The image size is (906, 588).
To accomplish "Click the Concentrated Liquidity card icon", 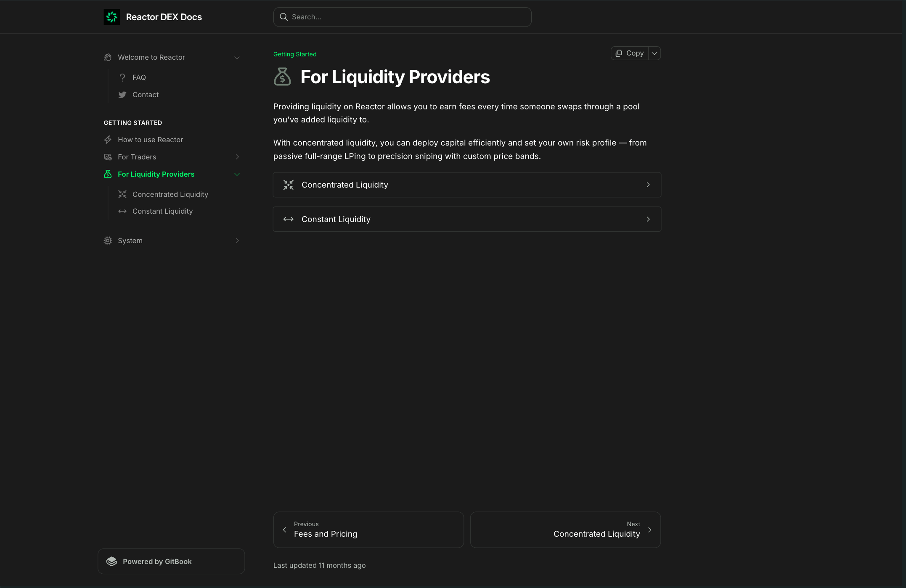I will click(289, 185).
